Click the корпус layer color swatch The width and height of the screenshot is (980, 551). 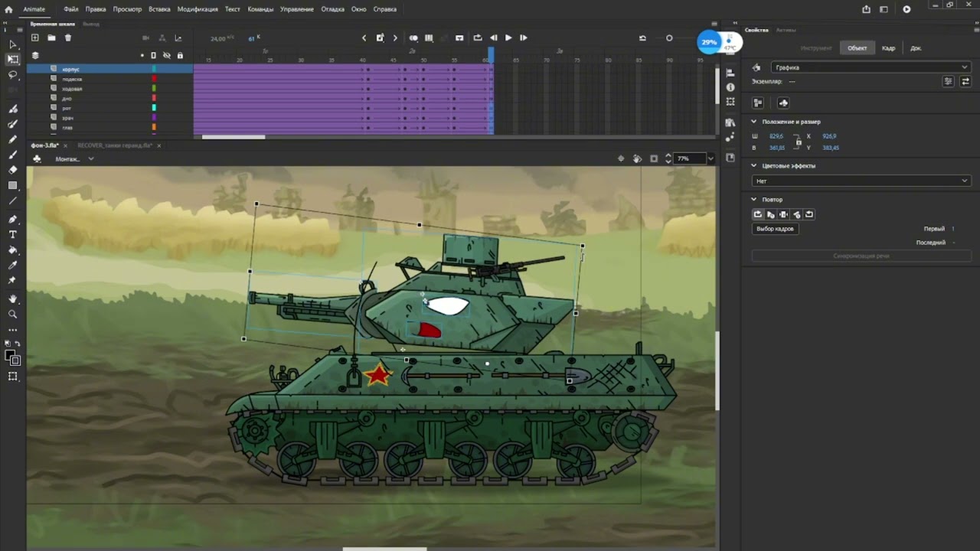pyautogui.click(x=154, y=69)
